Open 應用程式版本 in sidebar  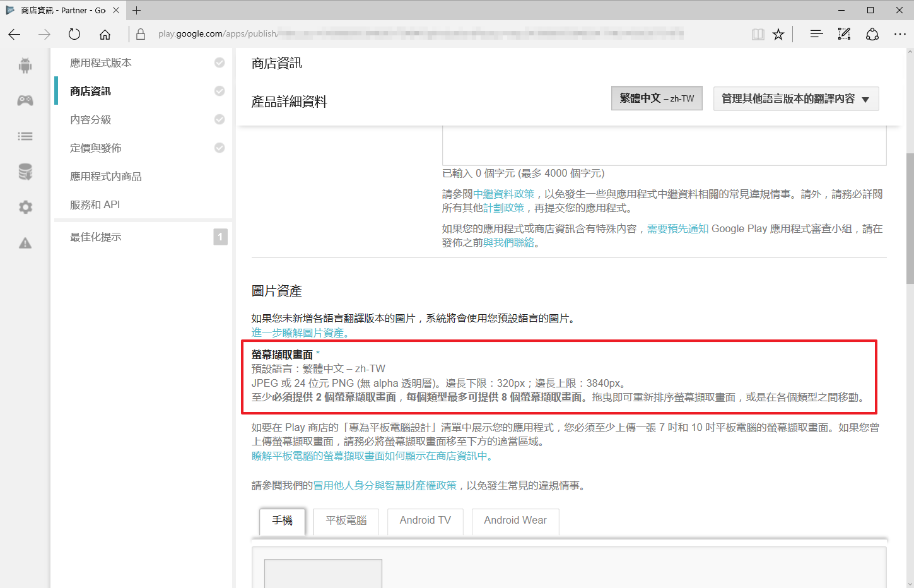(101, 62)
